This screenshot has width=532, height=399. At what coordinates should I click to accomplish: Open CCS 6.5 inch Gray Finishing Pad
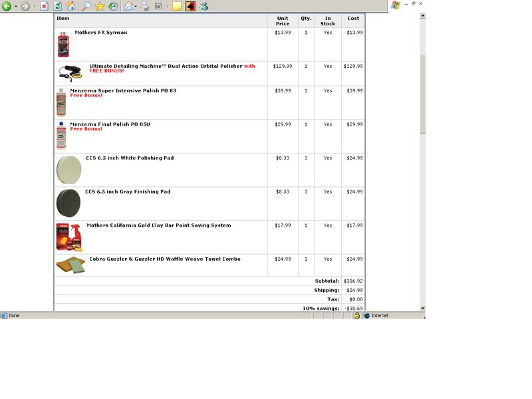(x=128, y=192)
